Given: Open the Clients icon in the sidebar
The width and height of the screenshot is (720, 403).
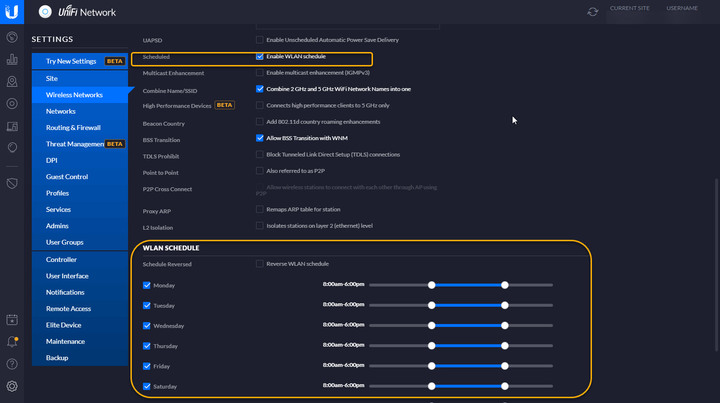Looking at the screenshot, I should pyautogui.click(x=12, y=126).
